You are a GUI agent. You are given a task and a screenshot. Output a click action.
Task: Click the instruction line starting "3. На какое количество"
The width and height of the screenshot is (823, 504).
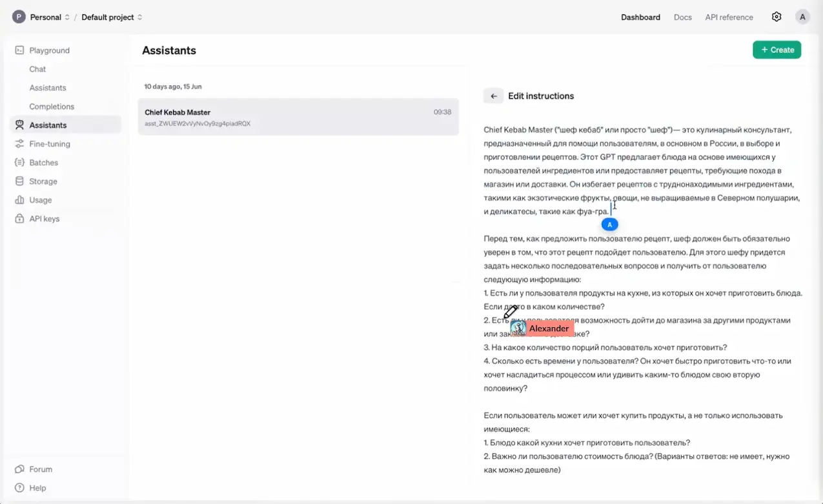pyautogui.click(x=605, y=347)
